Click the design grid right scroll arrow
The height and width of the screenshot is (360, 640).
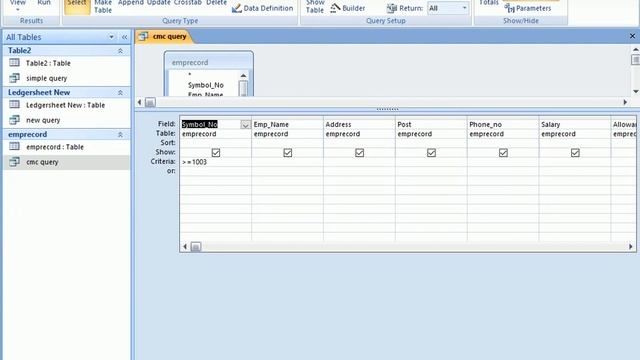pyautogui.click(x=631, y=247)
